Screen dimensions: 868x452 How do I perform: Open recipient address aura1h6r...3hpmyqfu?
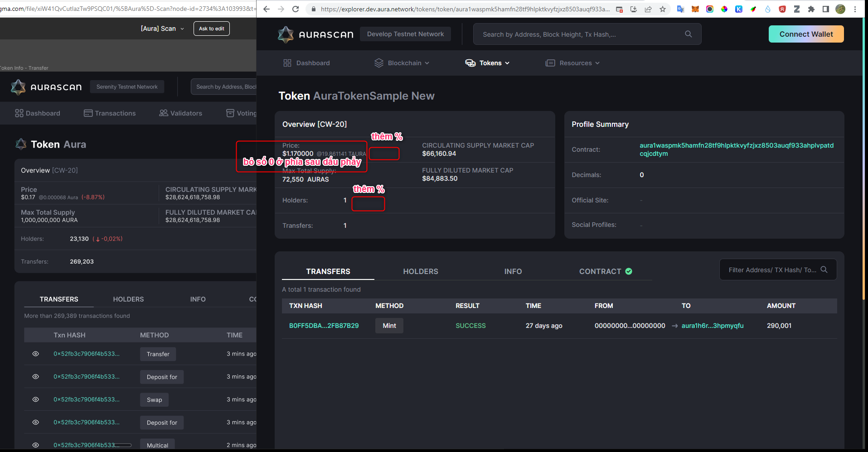pyautogui.click(x=713, y=326)
